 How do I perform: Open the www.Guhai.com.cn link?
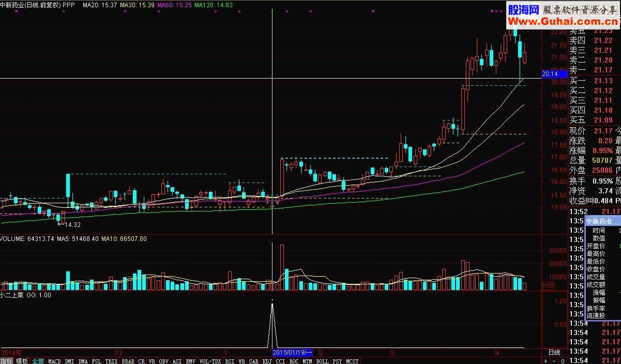click(x=563, y=21)
